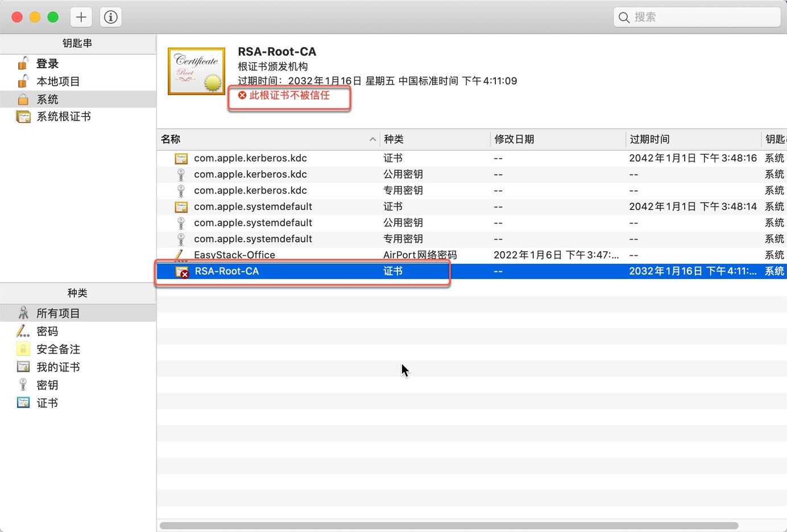Select the 登录 keychain with unlocked padlock
Screen dimensions: 787x532
click(47, 64)
